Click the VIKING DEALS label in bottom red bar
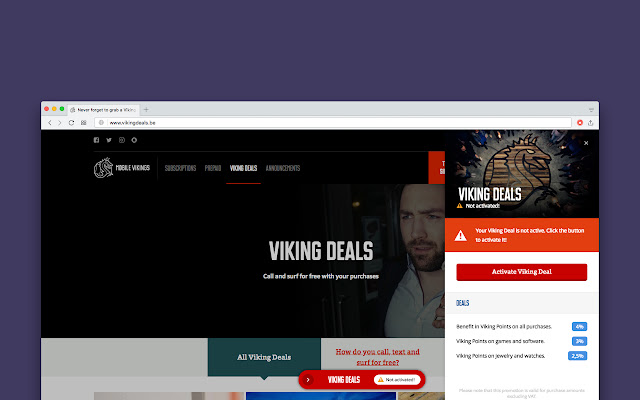This screenshot has width=640, height=400. pos(344,380)
